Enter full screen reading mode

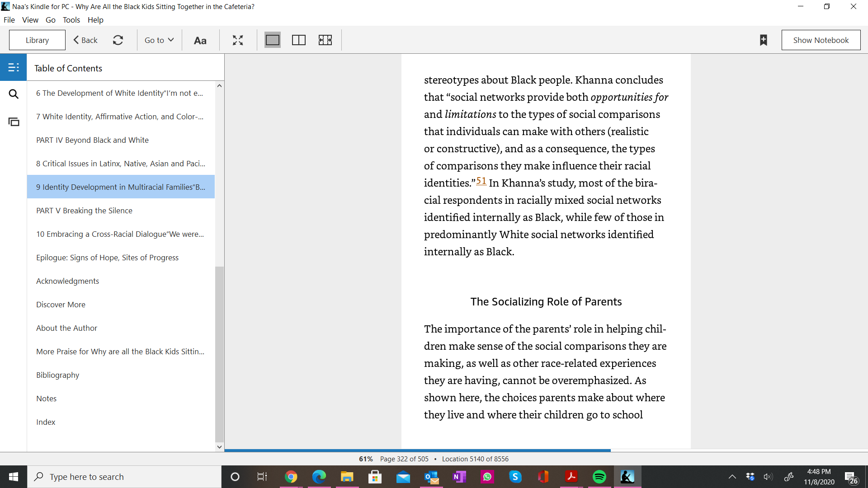238,40
